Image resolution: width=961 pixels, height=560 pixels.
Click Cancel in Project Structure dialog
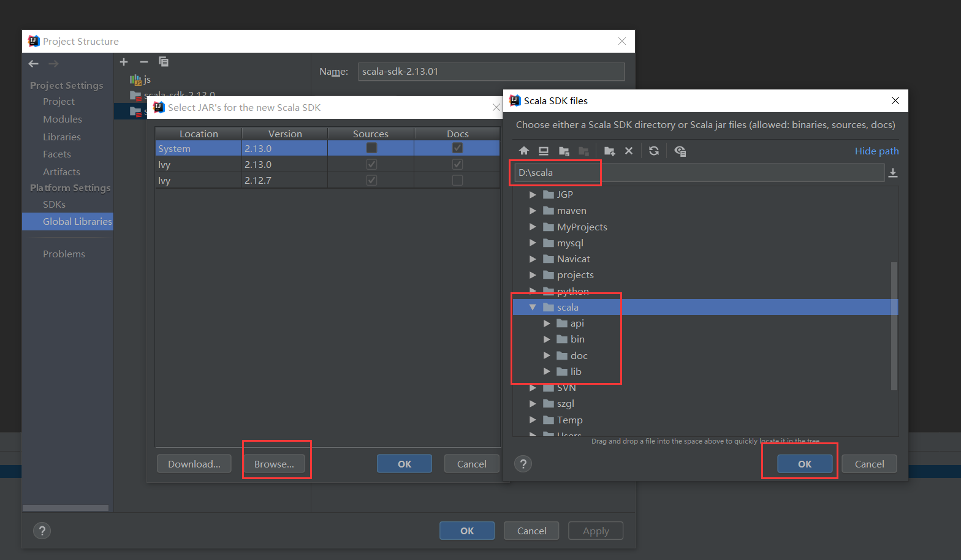click(531, 531)
